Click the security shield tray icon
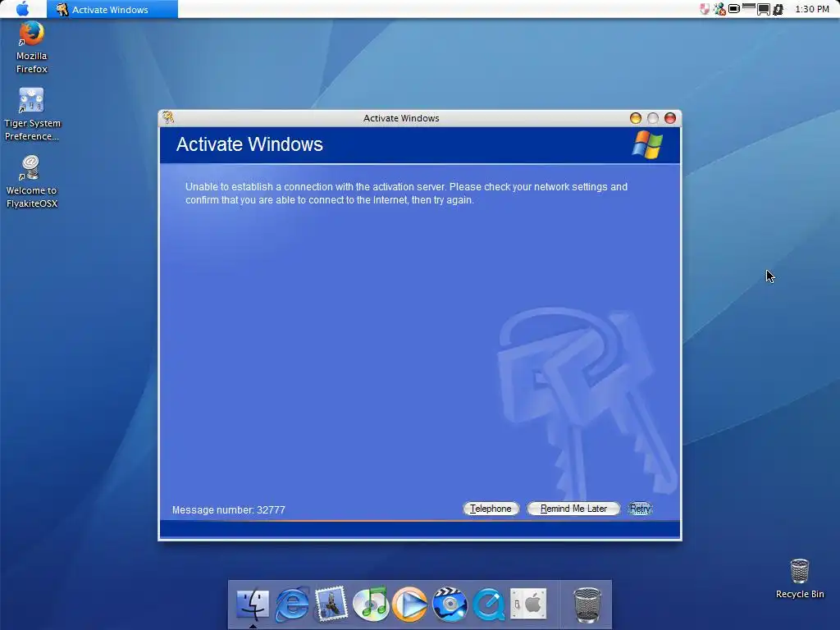Viewport: 840px width, 630px height. (x=705, y=9)
